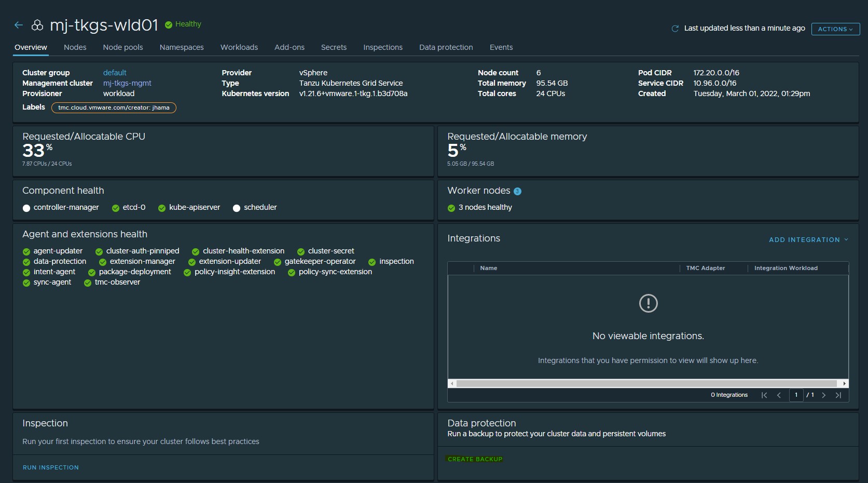Click the 3 nodes healthy check icon
The width and height of the screenshot is (868, 483).
click(451, 208)
